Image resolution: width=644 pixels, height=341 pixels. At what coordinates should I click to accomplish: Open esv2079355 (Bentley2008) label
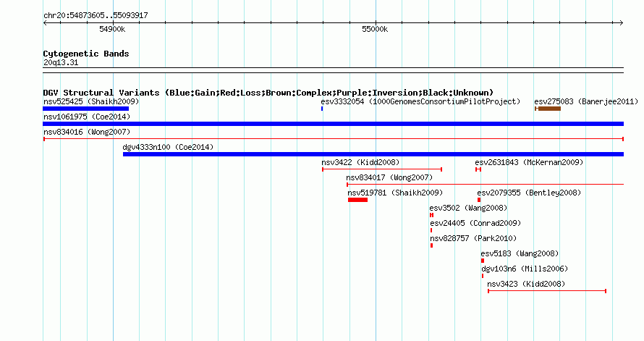[x=529, y=193]
